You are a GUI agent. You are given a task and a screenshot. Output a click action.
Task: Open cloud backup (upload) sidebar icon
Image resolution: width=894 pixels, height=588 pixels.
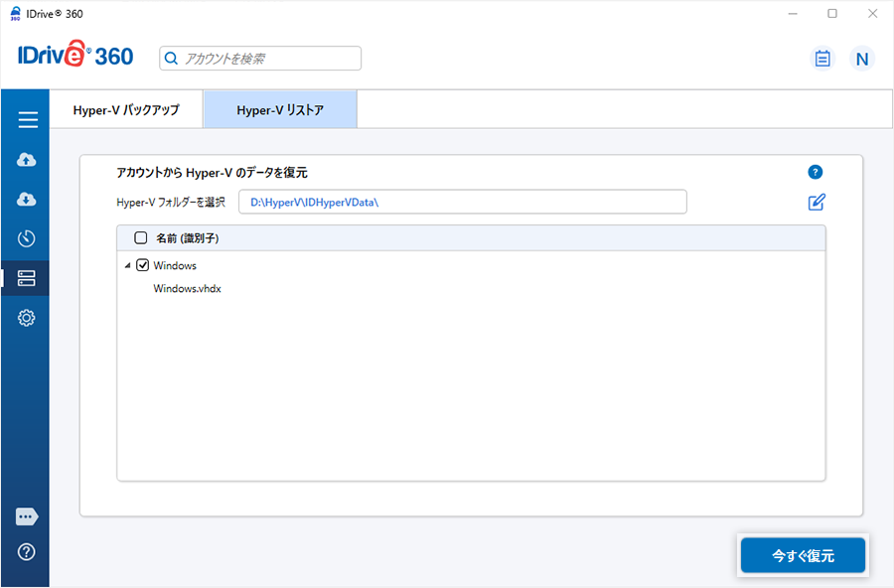click(x=27, y=160)
